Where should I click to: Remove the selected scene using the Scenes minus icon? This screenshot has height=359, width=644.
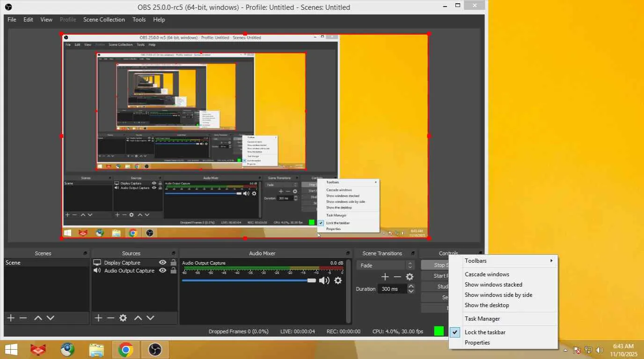[x=23, y=318]
